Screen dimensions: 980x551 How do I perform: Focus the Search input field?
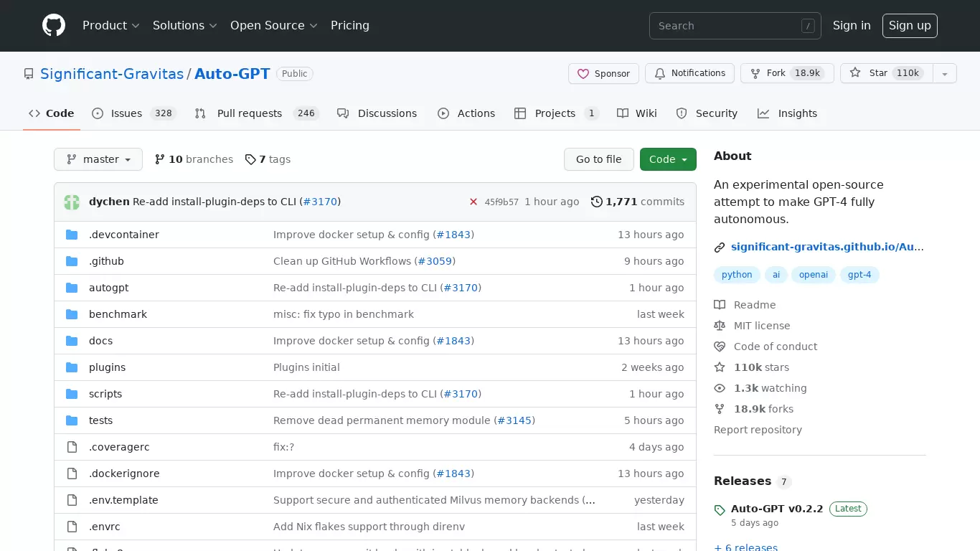coord(735,26)
